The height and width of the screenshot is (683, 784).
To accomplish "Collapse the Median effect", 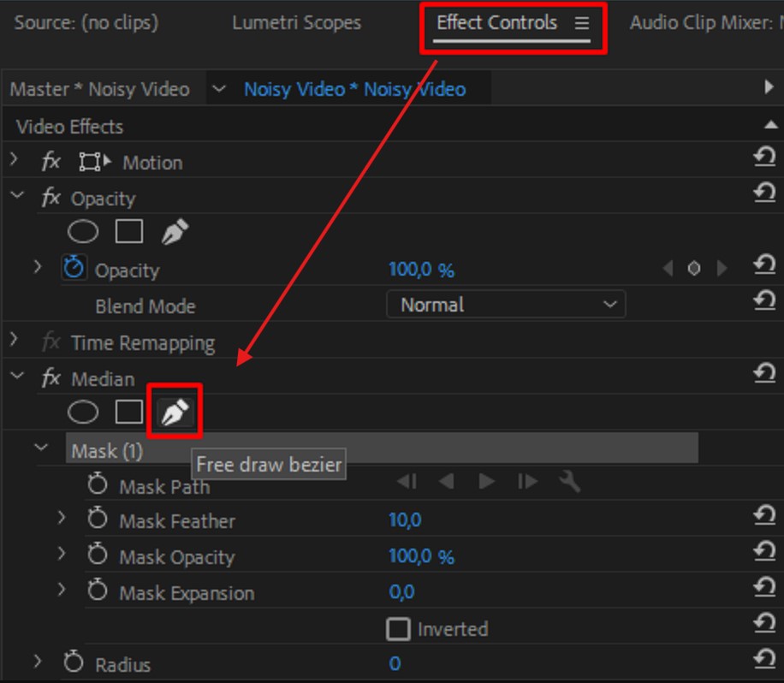I will (x=17, y=376).
